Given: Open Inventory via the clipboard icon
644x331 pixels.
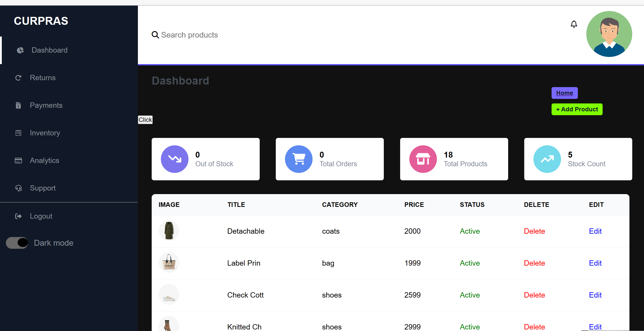Looking at the screenshot, I should point(18,133).
